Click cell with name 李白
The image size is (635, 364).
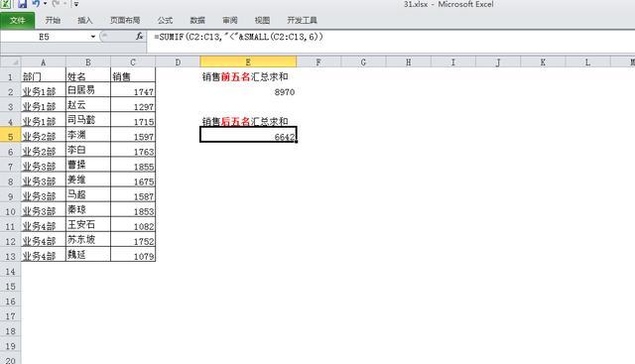pyautogui.click(x=88, y=151)
